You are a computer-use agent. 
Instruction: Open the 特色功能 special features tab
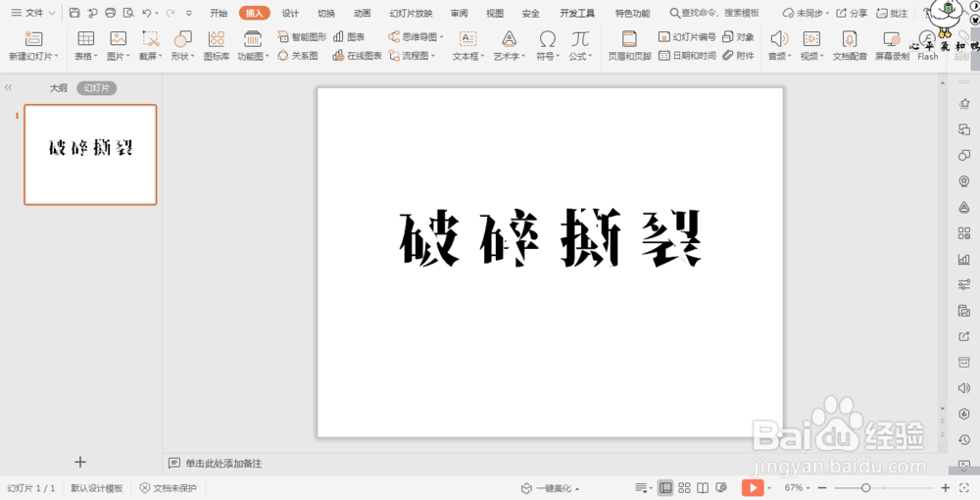coord(632,13)
